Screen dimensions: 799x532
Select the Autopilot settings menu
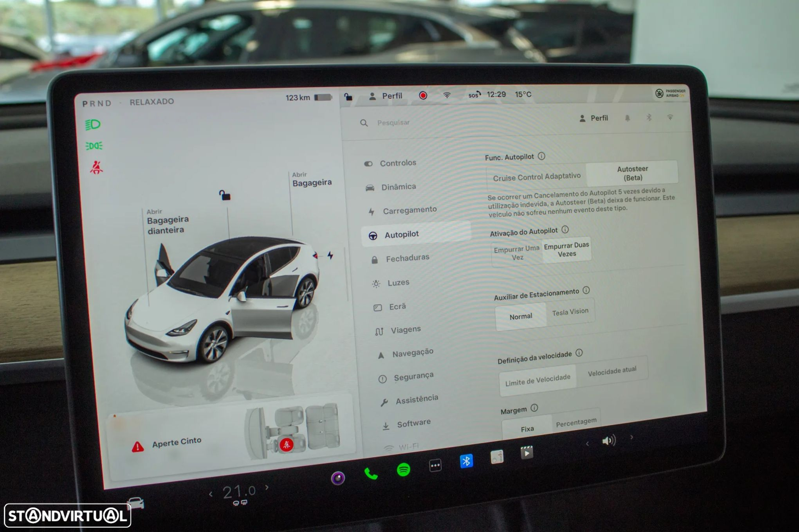[416, 234]
